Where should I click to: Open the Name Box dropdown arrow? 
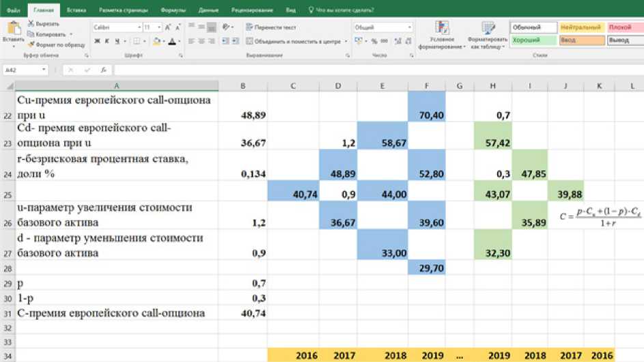coord(44,70)
